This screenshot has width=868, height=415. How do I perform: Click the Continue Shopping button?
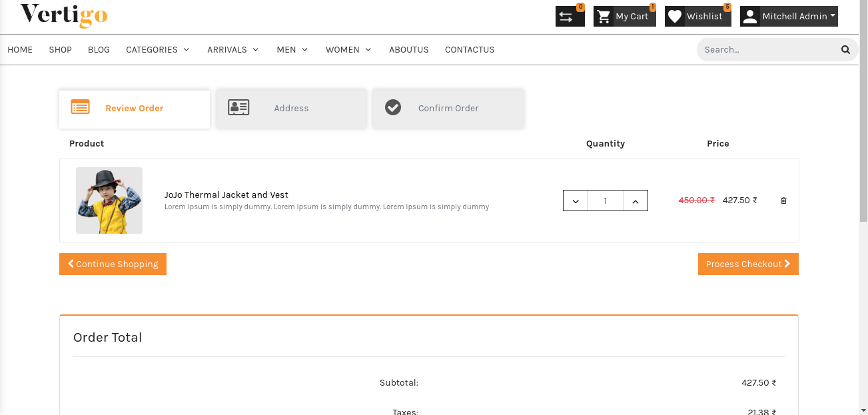(x=113, y=264)
